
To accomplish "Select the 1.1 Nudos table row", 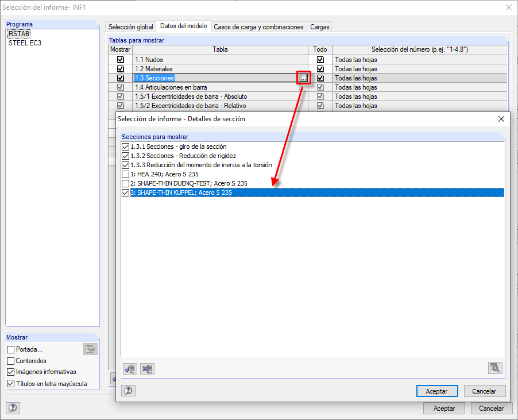I will 220,60.
